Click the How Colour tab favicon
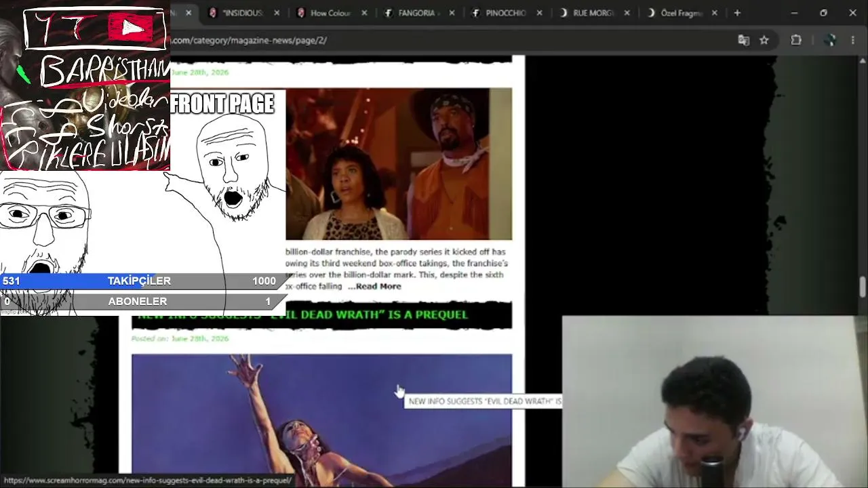 tap(301, 13)
